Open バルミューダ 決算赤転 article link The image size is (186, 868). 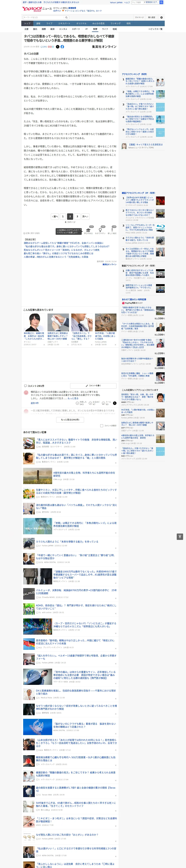(76, 592)
